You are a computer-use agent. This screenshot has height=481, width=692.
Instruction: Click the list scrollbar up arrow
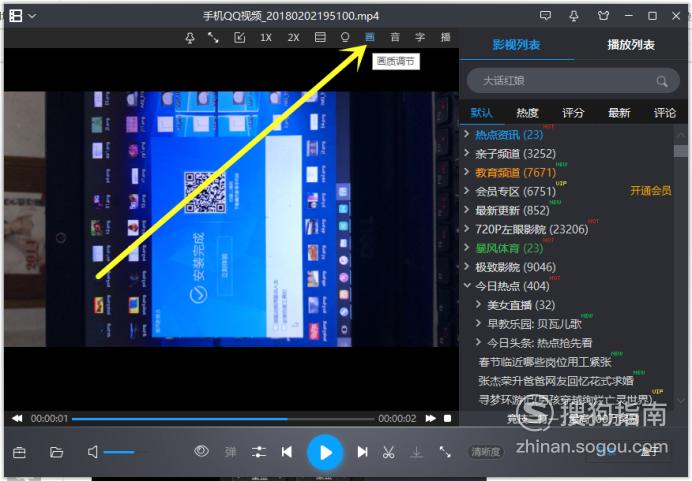[680, 135]
